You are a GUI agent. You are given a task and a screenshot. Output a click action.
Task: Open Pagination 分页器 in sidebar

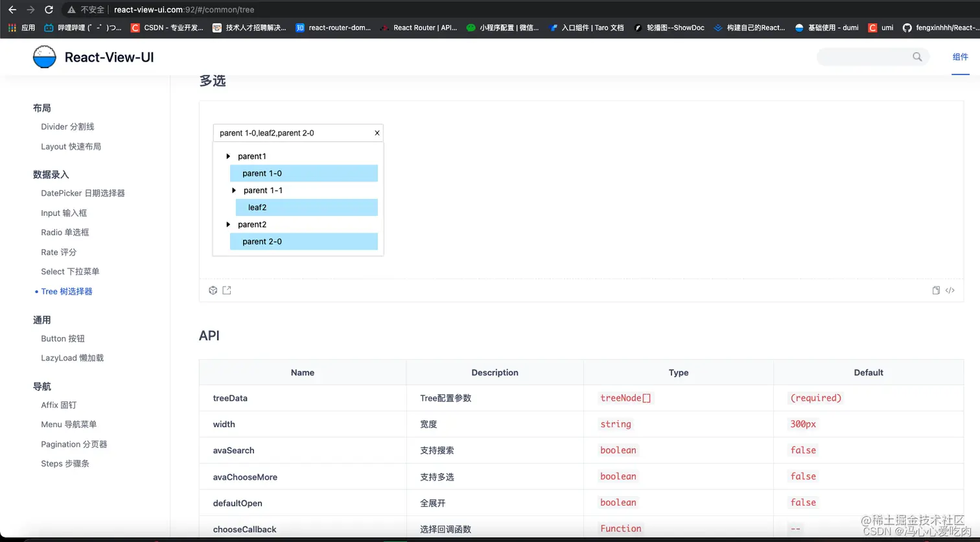[x=74, y=444]
